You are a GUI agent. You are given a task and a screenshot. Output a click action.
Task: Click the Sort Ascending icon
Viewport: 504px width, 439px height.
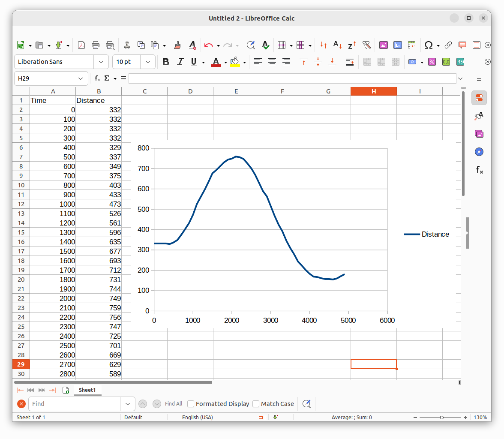(x=338, y=45)
